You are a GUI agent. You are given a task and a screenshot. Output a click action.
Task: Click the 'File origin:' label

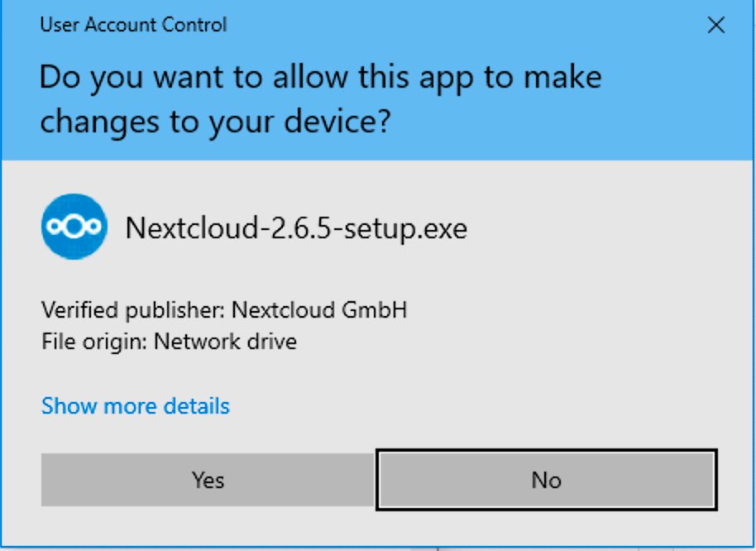[94, 342]
